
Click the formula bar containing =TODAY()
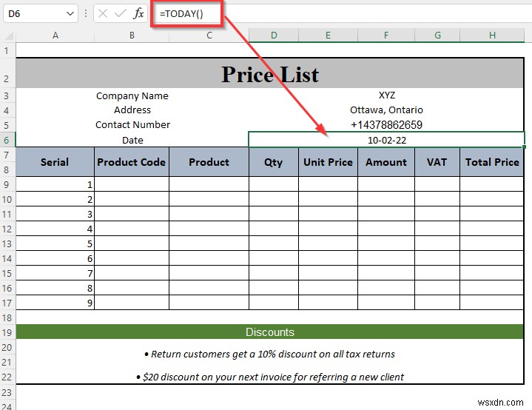coord(343,13)
